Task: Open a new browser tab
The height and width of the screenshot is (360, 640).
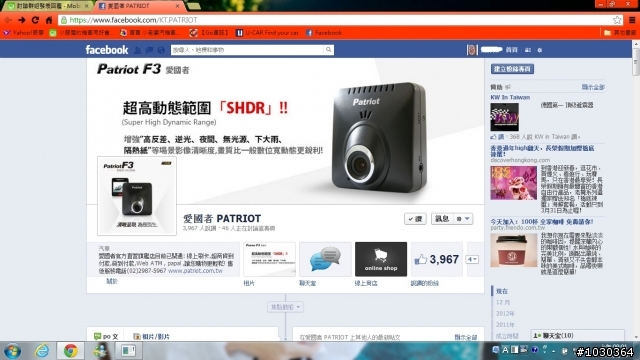Action: 193,6
